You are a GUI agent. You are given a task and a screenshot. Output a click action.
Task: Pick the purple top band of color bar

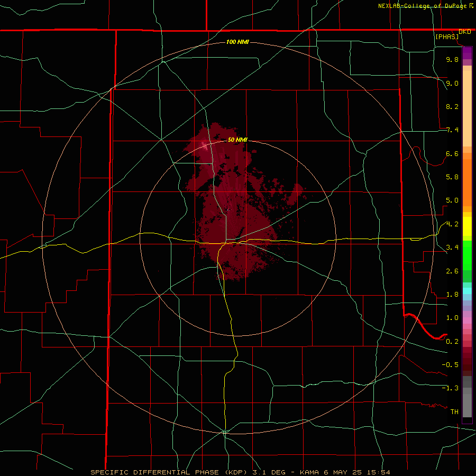pyautogui.click(x=467, y=52)
